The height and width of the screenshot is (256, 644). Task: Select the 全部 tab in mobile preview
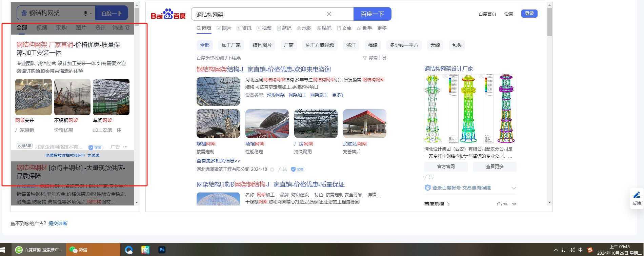(22, 28)
